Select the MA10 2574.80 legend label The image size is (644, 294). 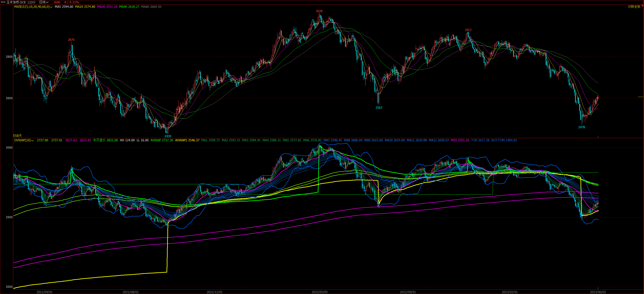coord(85,7)
